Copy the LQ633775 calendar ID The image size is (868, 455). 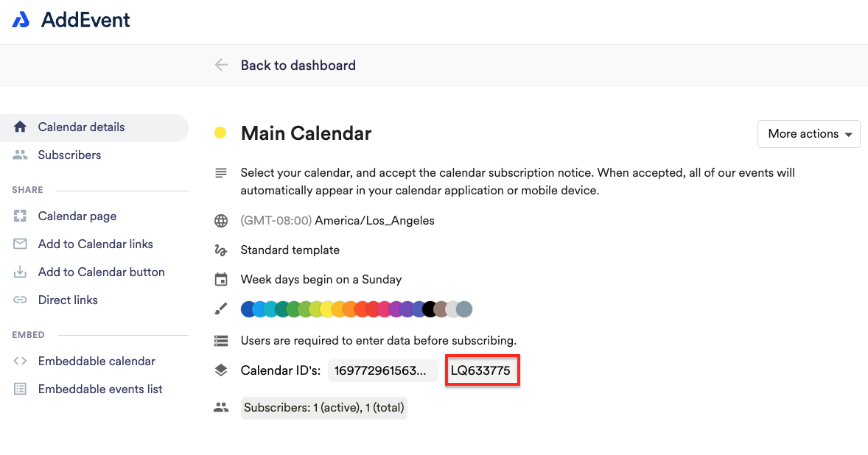[x=480, y=370]
